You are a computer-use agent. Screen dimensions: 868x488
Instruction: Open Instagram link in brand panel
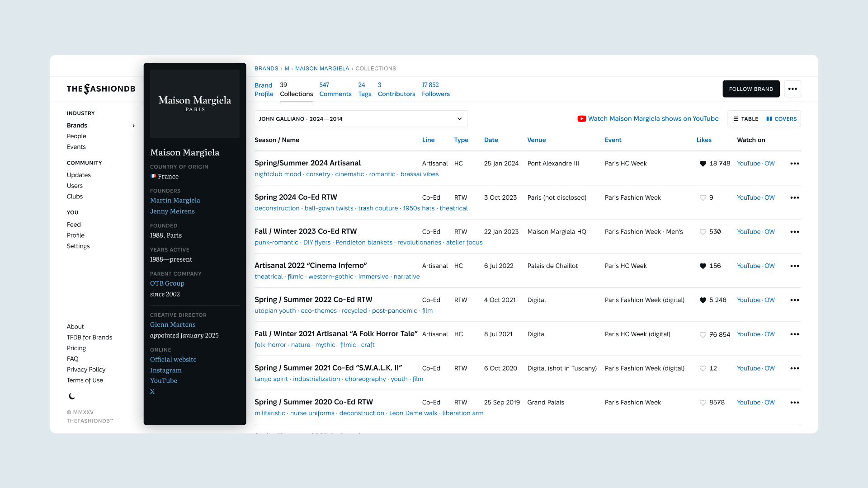coord(166,371)
